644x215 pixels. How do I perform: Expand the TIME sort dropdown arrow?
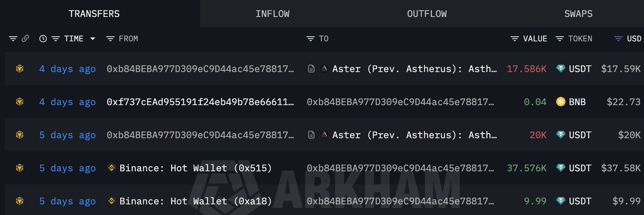pos(93,39)
